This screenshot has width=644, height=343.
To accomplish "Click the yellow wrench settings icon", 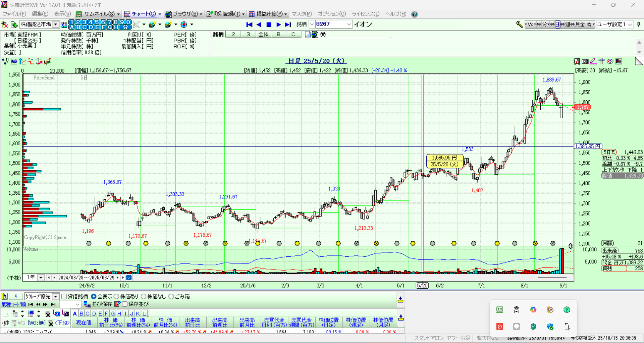I will coord(519,24).
